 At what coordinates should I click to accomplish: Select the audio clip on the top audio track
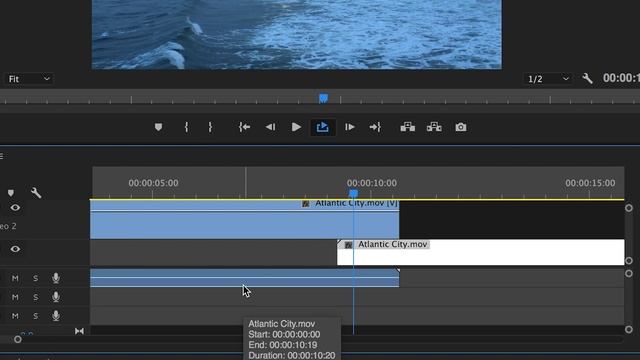pos(244,278)
